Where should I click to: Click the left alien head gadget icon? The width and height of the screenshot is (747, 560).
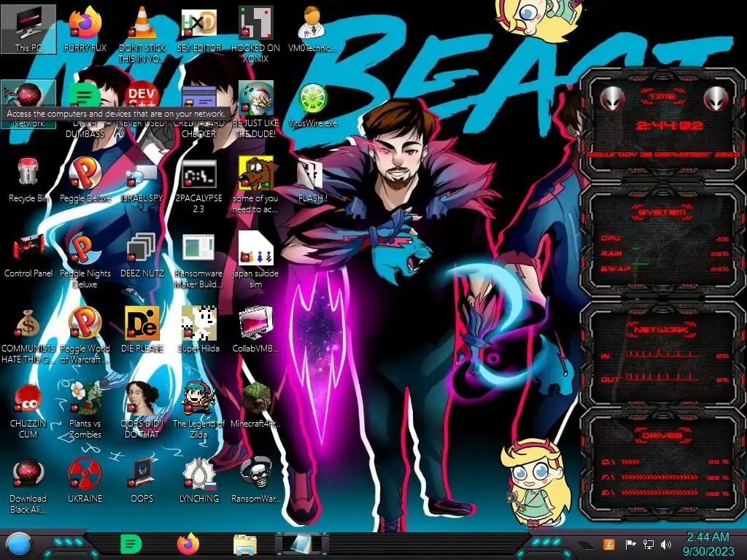(612, 99)
